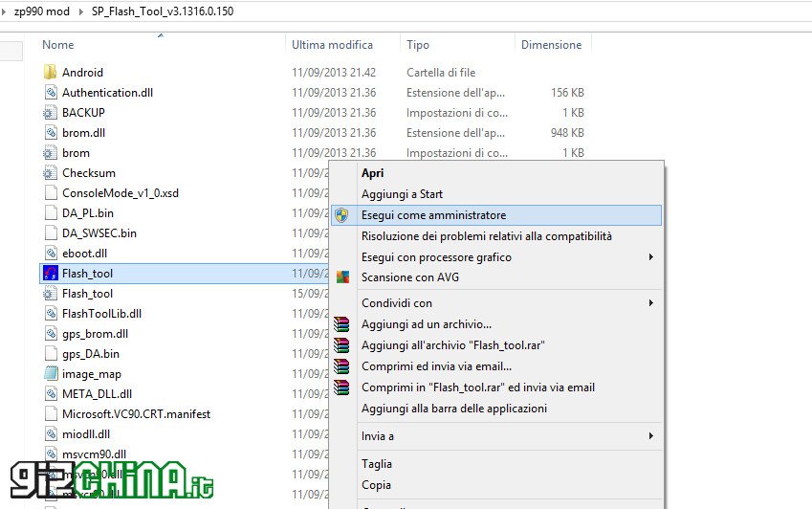The width and height of the screenshot is (812, 509).
Task: Choose Taglia in the context menu
Action: (376, 464)
